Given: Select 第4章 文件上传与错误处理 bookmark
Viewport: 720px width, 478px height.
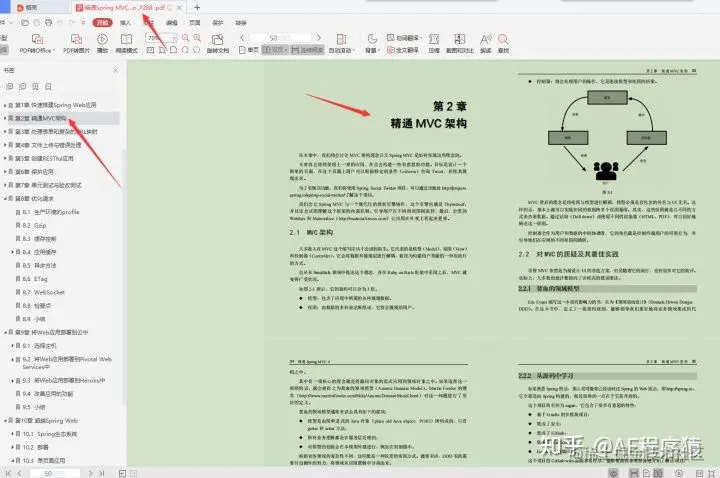Looking at the screenshot, I should pos(48,145).
